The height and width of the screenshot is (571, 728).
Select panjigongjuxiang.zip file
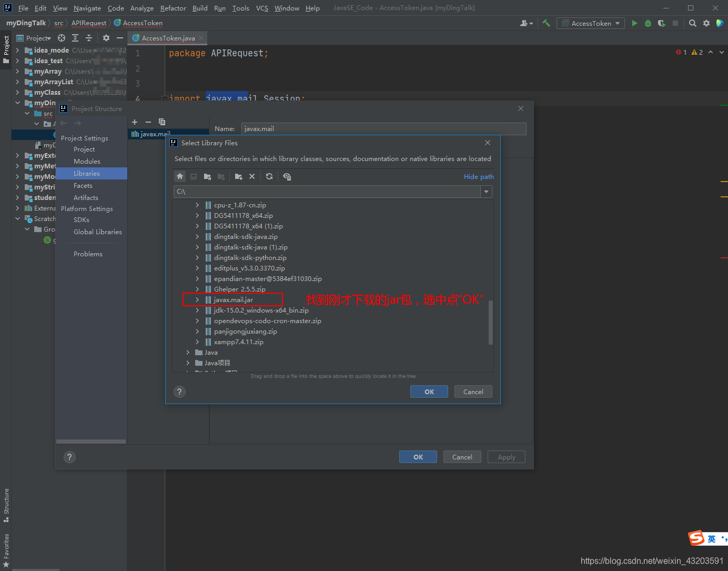[246, 332]
